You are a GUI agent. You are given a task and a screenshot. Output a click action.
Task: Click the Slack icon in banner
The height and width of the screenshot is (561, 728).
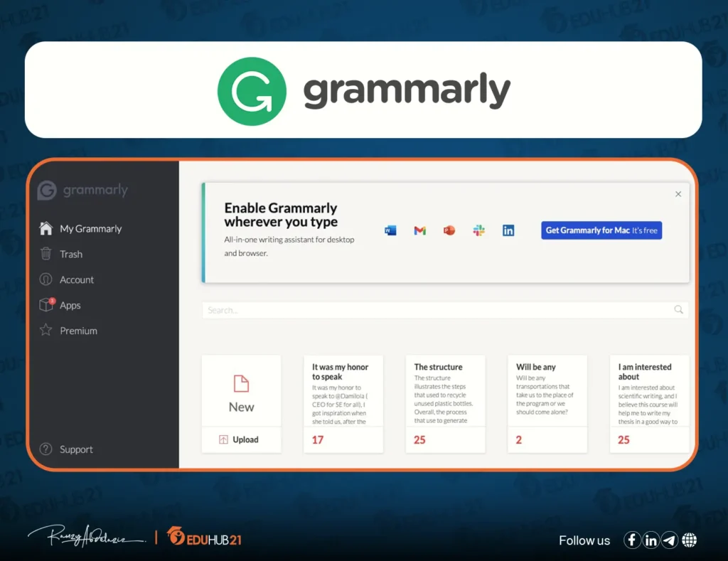point(478,230)
